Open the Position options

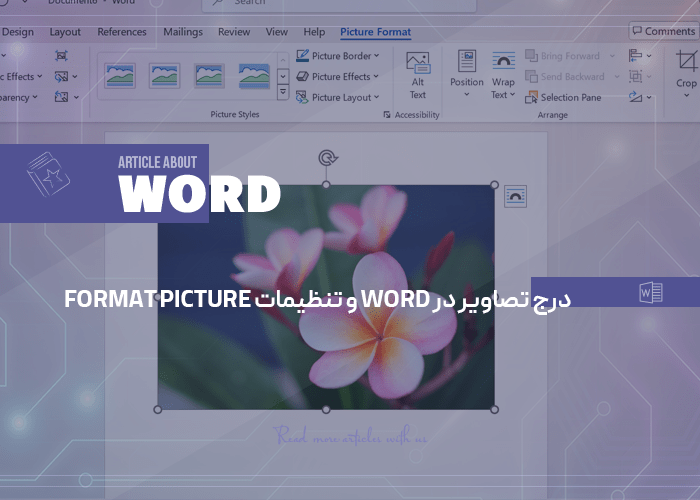coord(467,74)
